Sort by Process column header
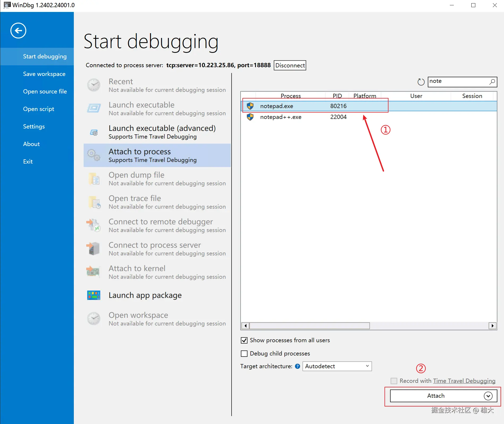Viewport: 504px width, 424px height. point(291,96)
